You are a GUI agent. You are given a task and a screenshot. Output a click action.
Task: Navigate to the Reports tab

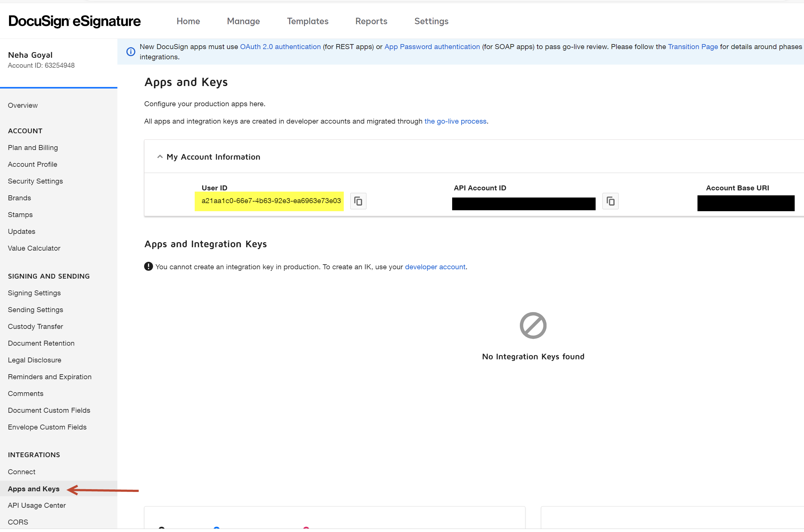click(371, 21)
